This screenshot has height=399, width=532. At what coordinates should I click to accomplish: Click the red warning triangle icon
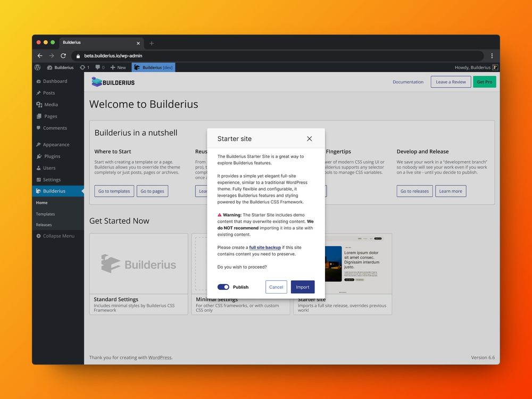pyautogui.click(x=220, y=215)
